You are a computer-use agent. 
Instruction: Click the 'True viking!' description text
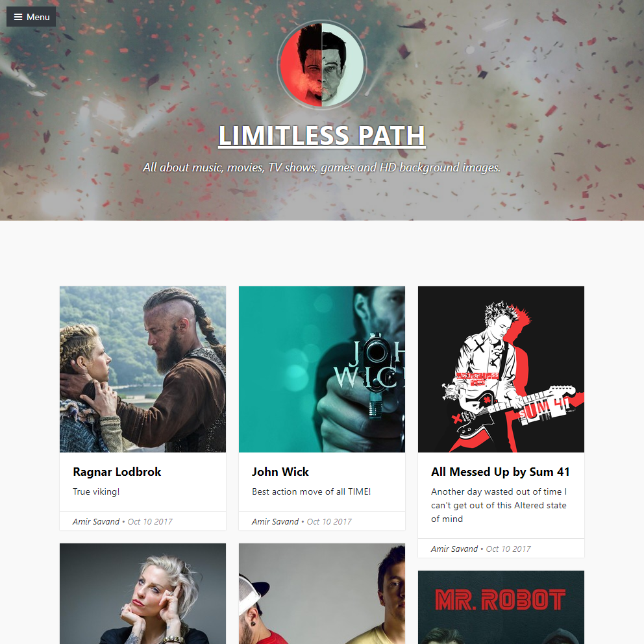click(x=96, y=491)
